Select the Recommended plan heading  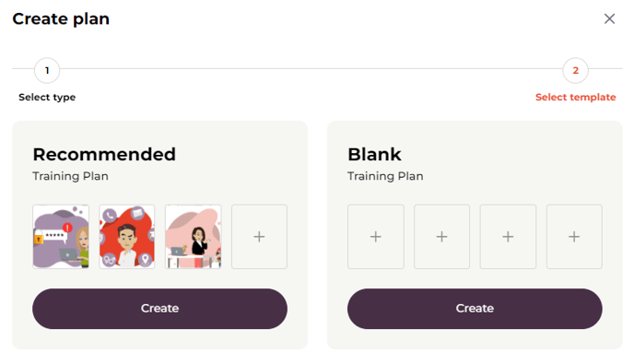[104, 154]
